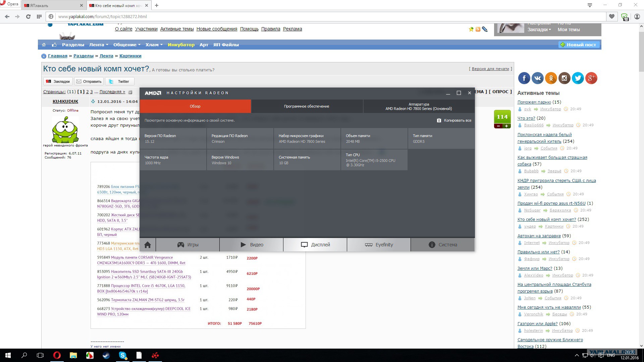Viewport: 644px width, 362px height.
Task: Click the Новый пост button
Action: click(x=579, y=45)
